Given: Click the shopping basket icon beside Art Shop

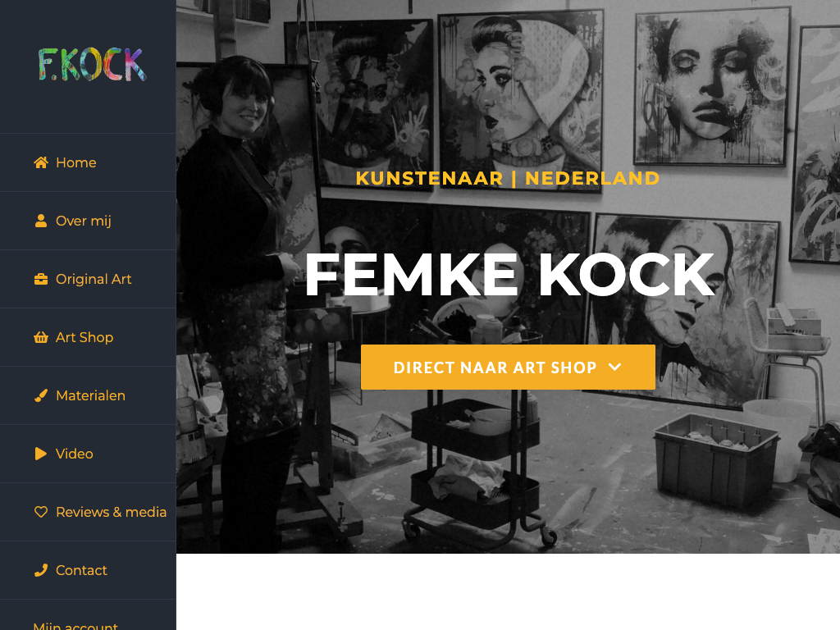Looking at the screenshot, I should 41,337.
